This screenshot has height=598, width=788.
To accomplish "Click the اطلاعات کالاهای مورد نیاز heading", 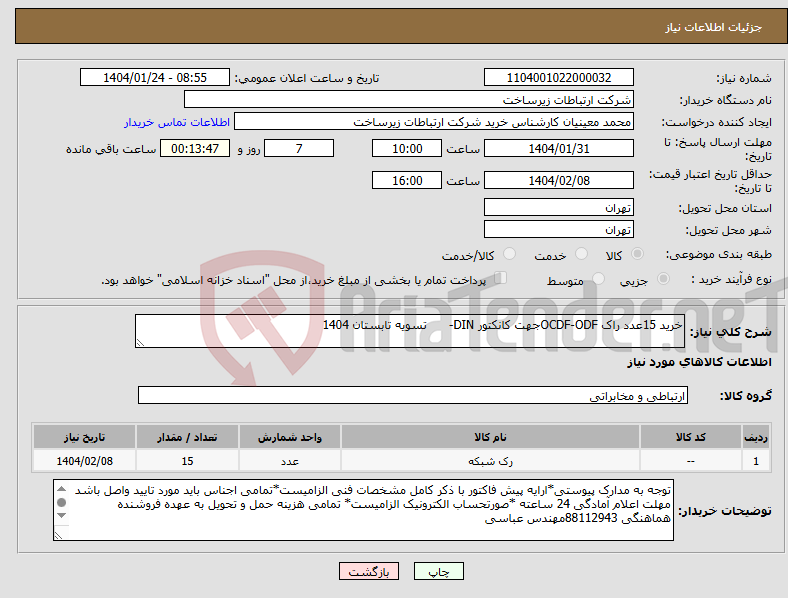I will (x=699, y=362).
